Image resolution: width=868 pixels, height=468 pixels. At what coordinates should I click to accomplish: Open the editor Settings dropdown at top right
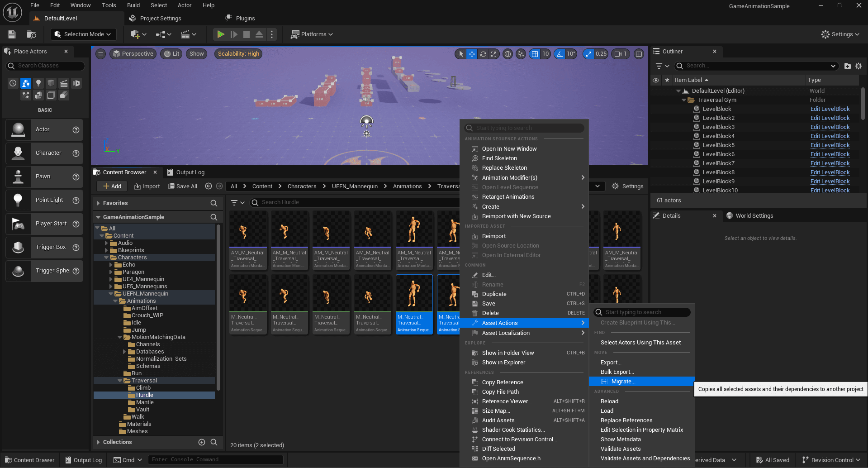[840, 34]
